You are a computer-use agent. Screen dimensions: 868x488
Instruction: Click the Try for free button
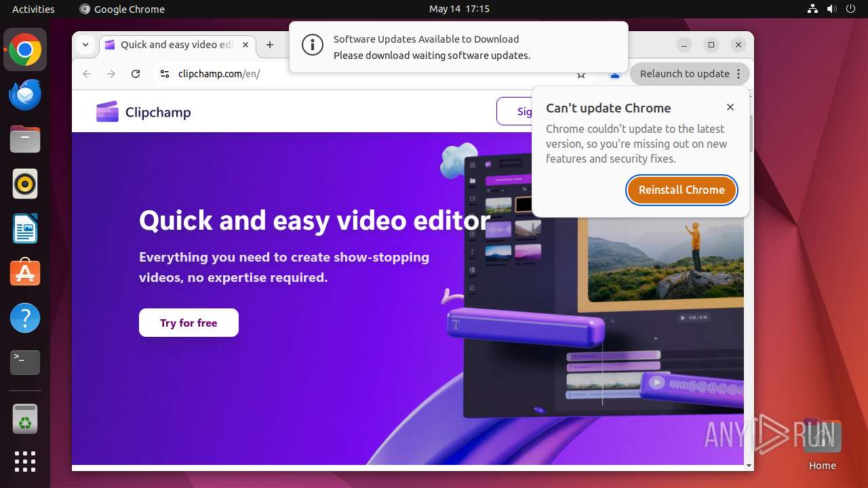click(x=189, y=323)
